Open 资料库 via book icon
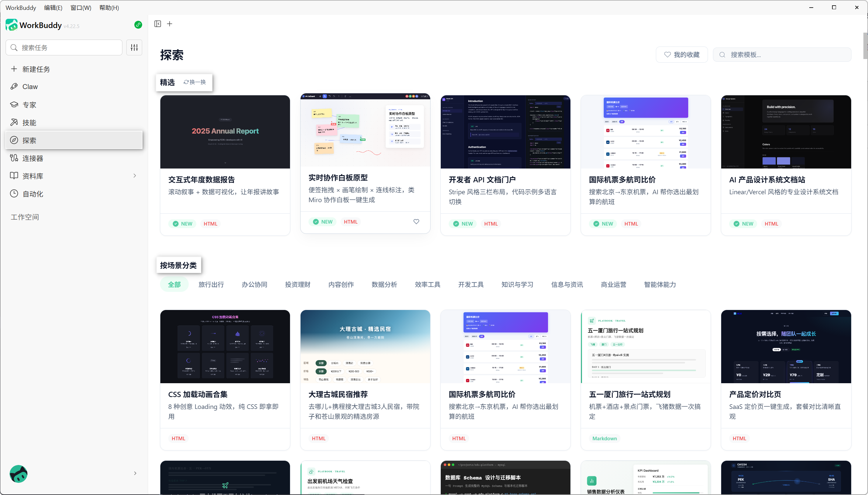 pos(14,176)
